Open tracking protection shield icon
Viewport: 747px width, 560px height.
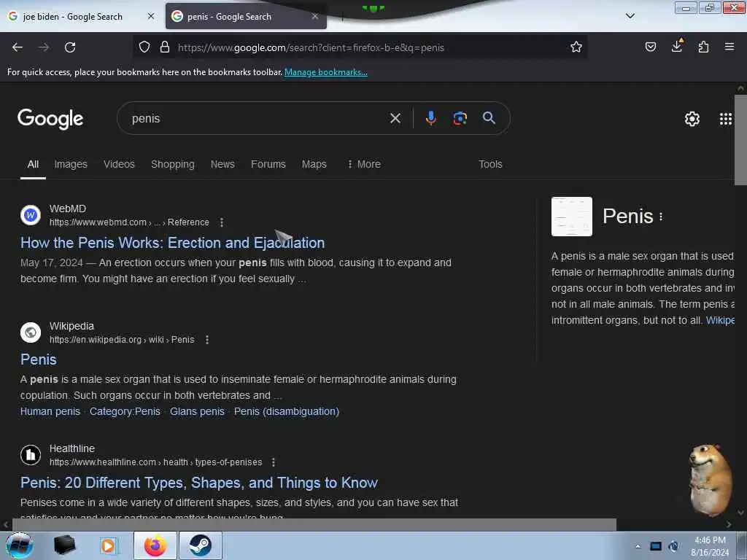(144, 47)
